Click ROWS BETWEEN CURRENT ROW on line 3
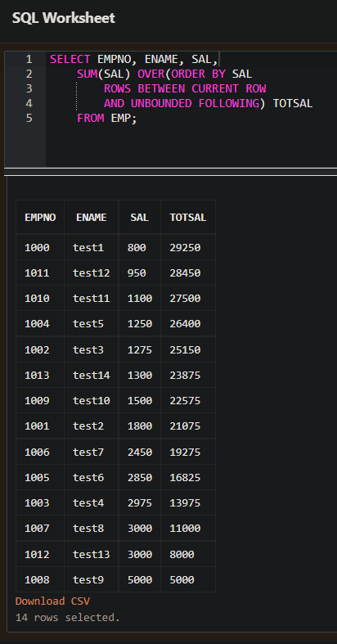 click(x=185, y=88)
